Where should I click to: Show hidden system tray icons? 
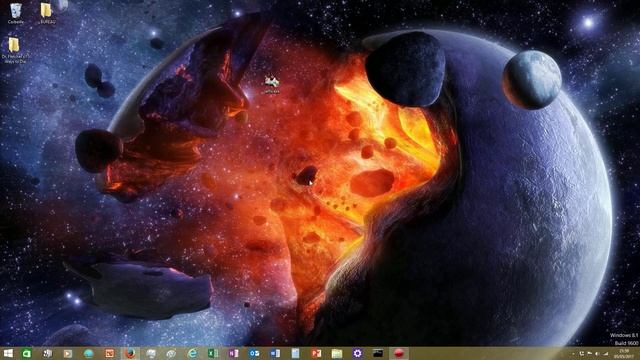click(x=573, y=354)
